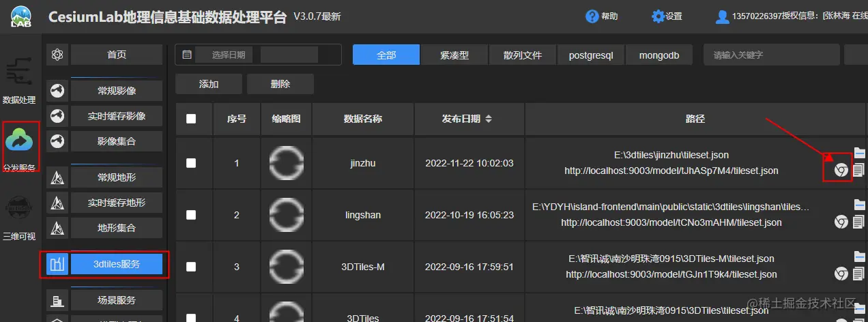
Task: Select the 紧凑型 filter tab
Action: coord(454,55)
